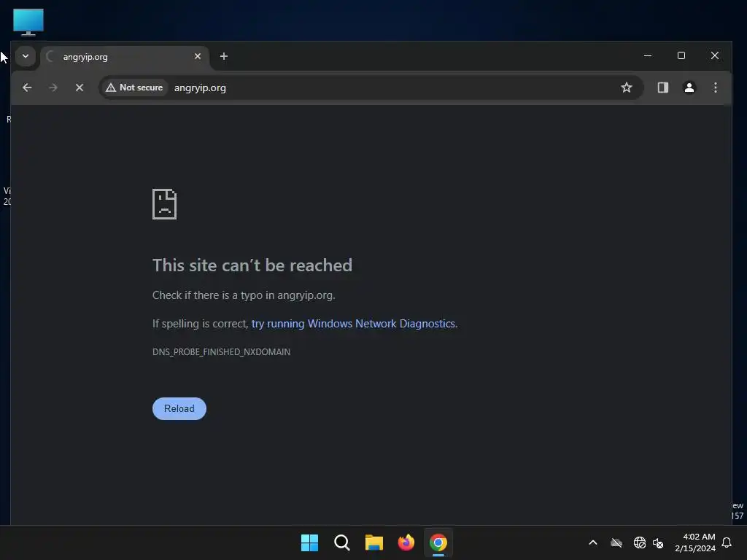Viewport: 747px width, 560px height.
Task: Open File Explorer from the taskbar
Action: [x=374, y=542]
